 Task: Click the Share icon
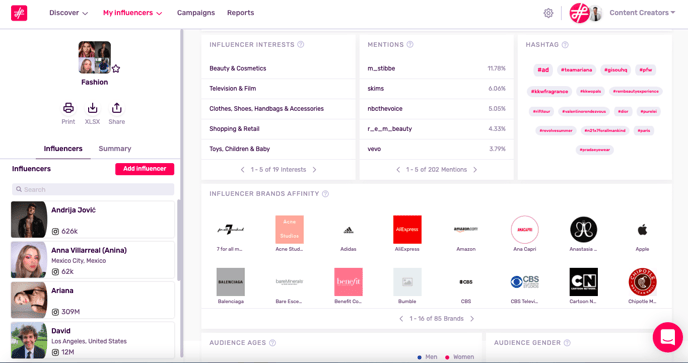tap(116, 108)
